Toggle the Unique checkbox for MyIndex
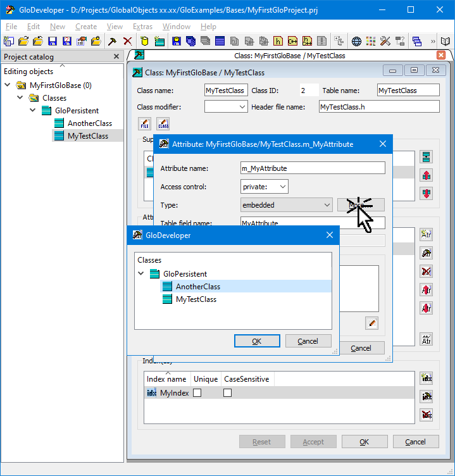This screenshot has width=455, height=476. tap(197, 393)
